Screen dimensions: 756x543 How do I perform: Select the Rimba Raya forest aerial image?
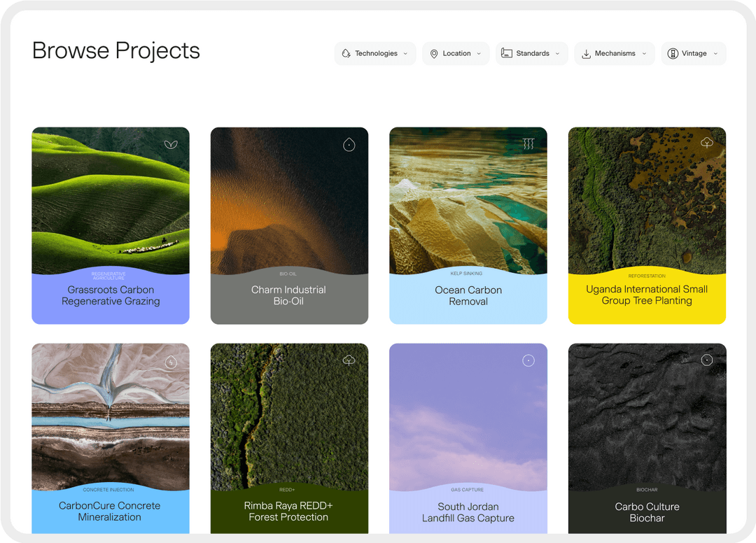(289, 417)
